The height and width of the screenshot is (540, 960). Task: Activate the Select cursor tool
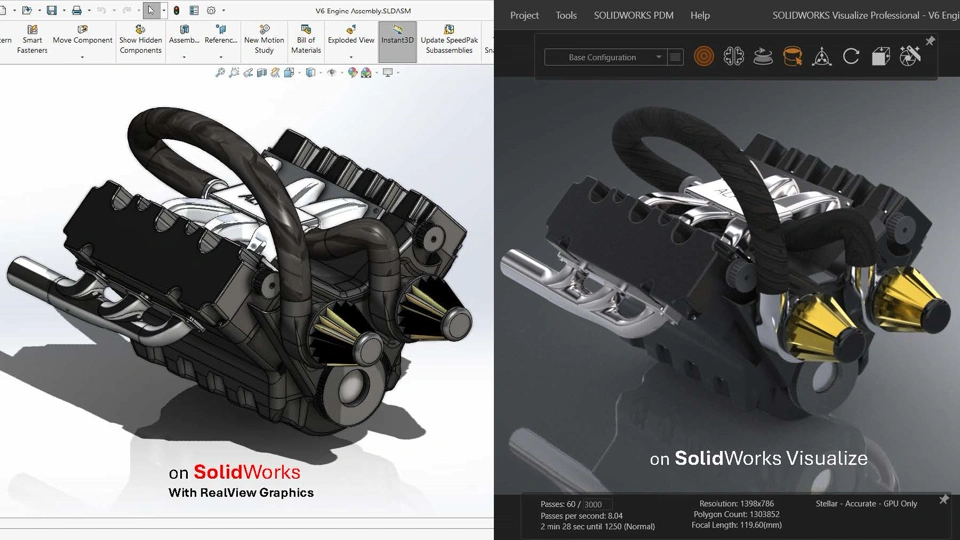(151, 10)
